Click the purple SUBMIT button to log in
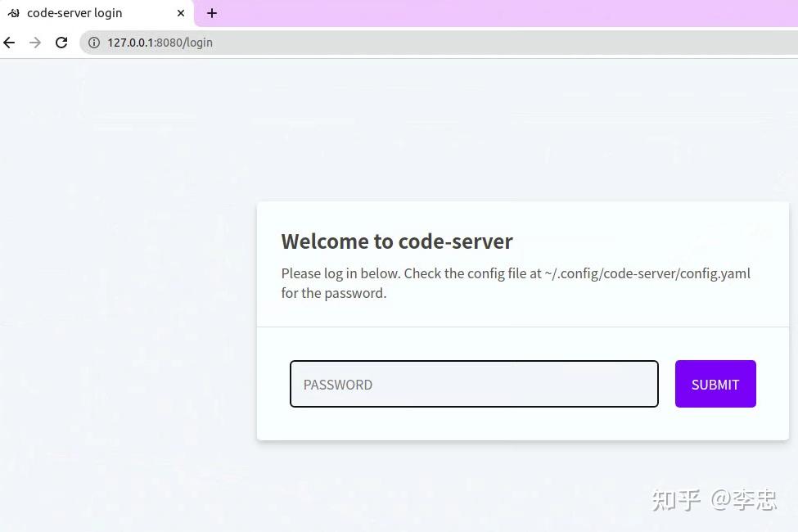This screenshot has height=532, width=798. [x=715, y=384]
